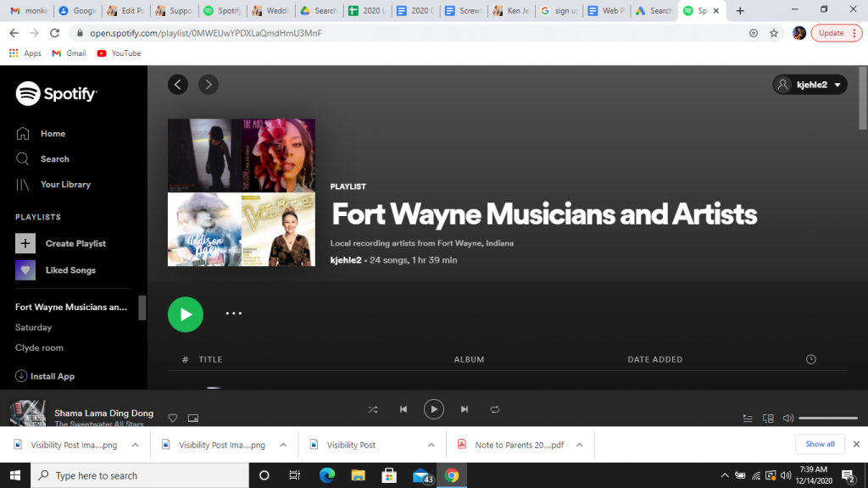The height and width of the screenshot is (488, 868).
Task: Expand Note to Parents pdf download options
Action: pos(579,445)
